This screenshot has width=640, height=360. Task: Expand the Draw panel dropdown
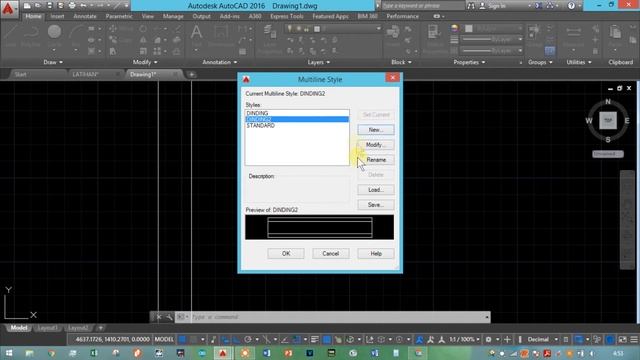[53, 62]
